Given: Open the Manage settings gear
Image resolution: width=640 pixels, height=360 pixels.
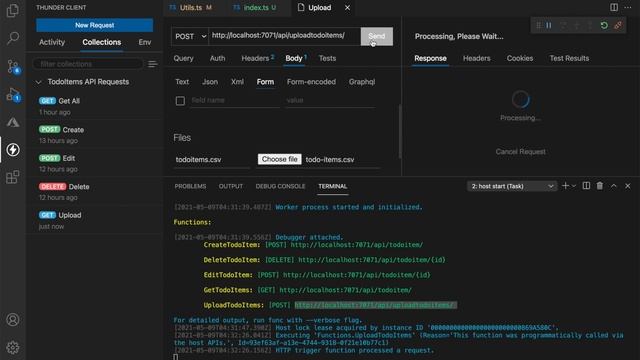Looking at the screenshot, I should click(x=13, y=347).
